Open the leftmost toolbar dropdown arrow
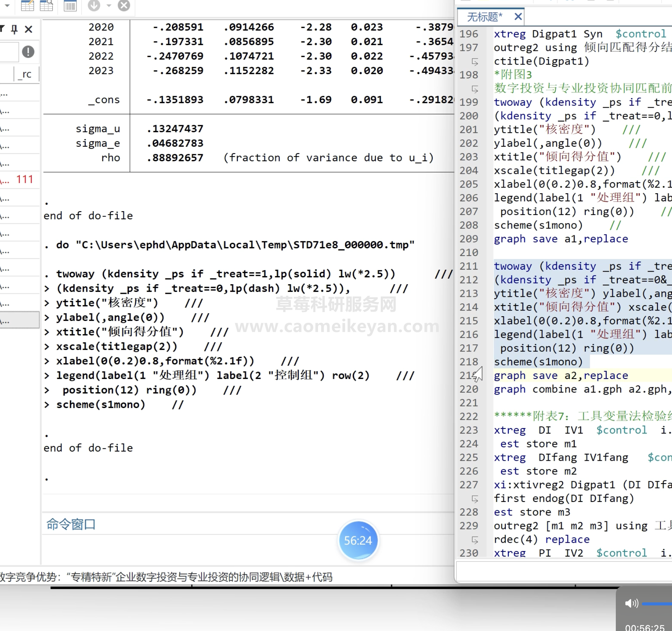This screenshot has width=672, height=631. (x=7, y=5)
